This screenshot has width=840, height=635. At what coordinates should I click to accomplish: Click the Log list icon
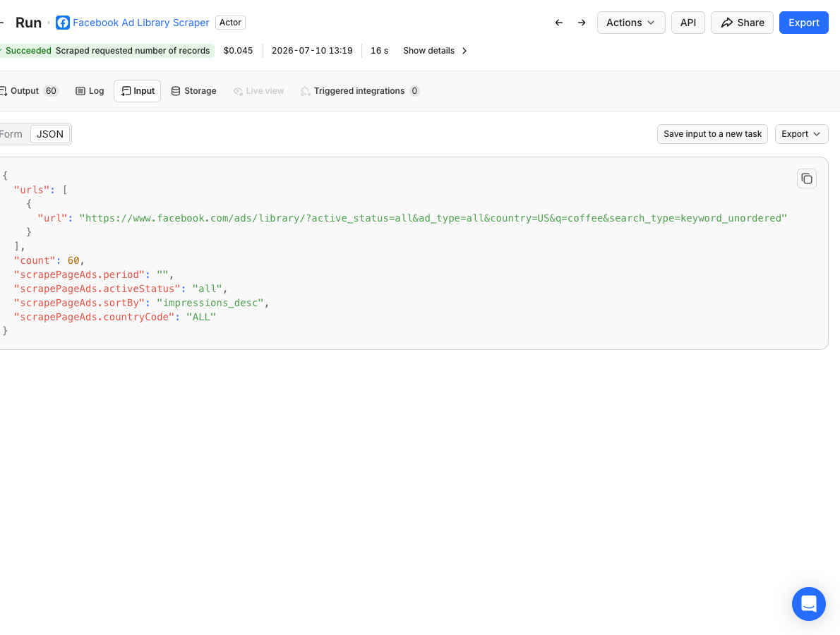pos(80,91)
